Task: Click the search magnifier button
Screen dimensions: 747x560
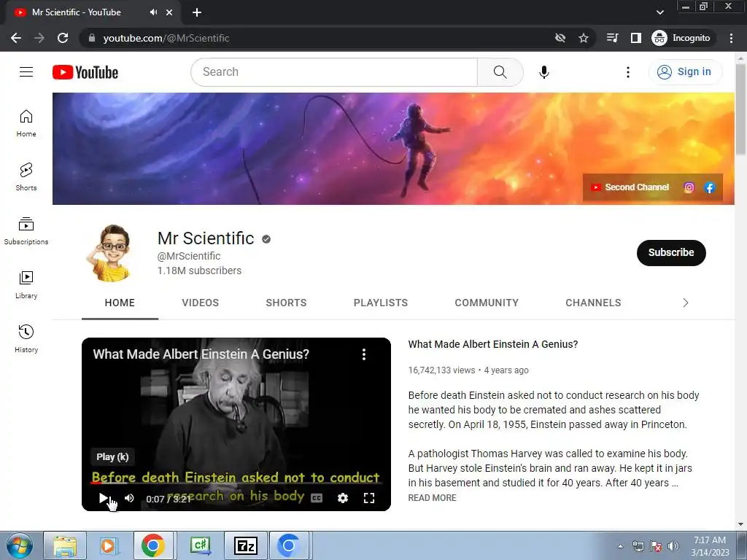Action: click(x=500, y=72)
